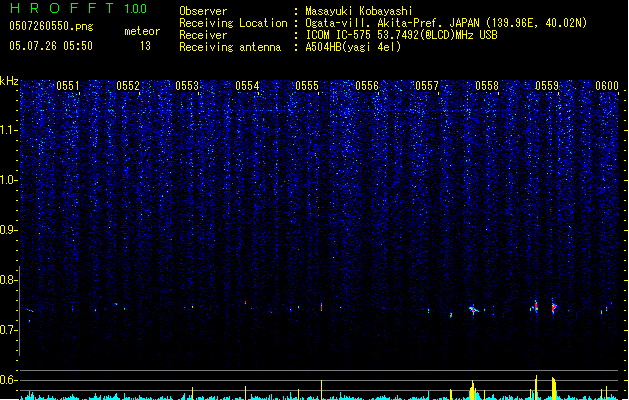Click the Ogata-vill. Akita-Pref. JAPAN location text

point(446,23)
